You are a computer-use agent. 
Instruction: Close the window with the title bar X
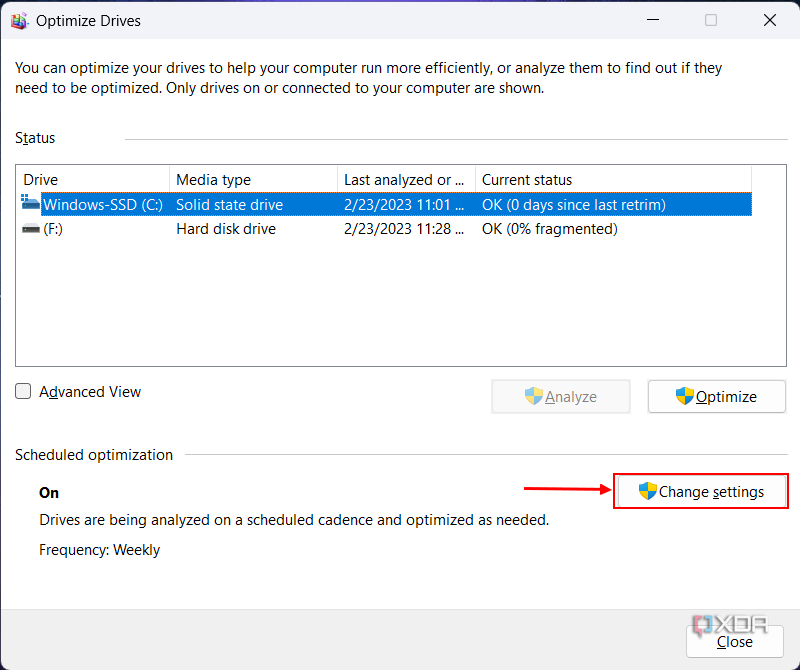(x=770, y=20)
